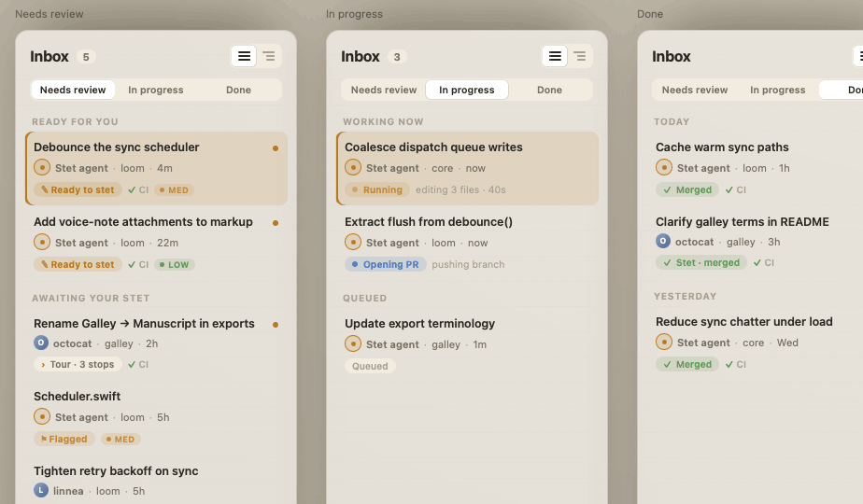Open Reduce sync chatter under load card

[x=755, y=343]
